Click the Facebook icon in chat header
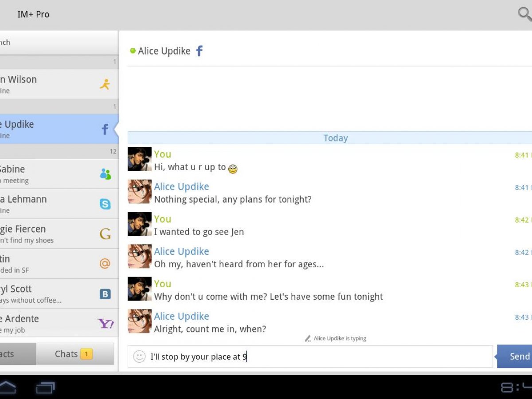The width and height of the screenshot is (532, 399). click(199, 51)
